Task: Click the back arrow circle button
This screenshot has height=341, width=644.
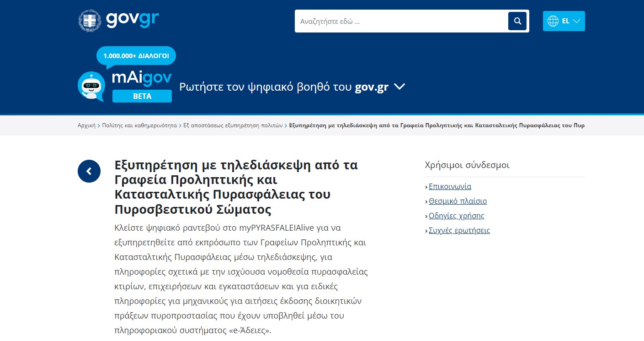Action: (89, 171)
